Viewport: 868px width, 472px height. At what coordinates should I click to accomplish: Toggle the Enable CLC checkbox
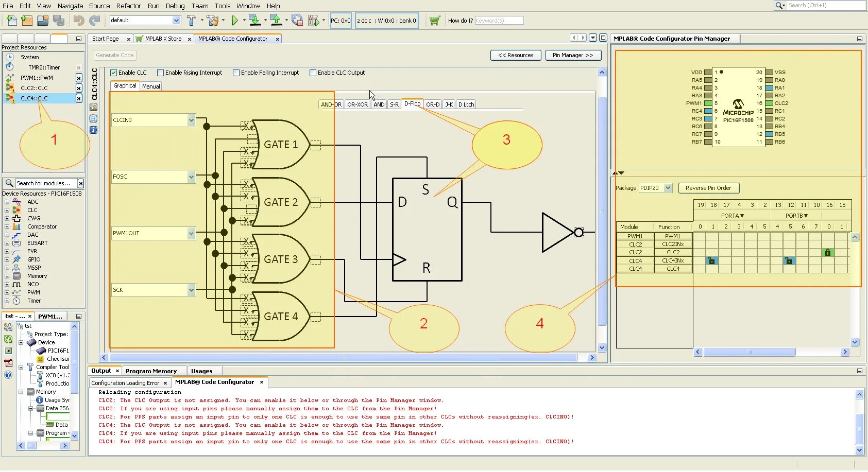(114, 73)
